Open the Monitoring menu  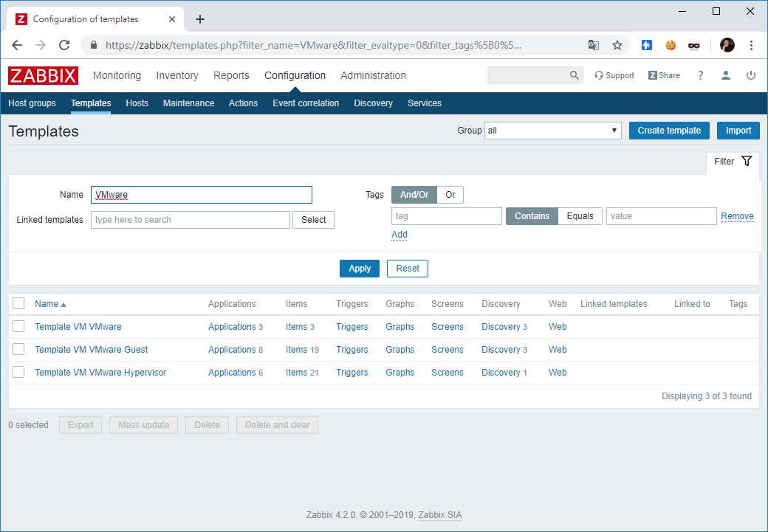click(117, 75)
